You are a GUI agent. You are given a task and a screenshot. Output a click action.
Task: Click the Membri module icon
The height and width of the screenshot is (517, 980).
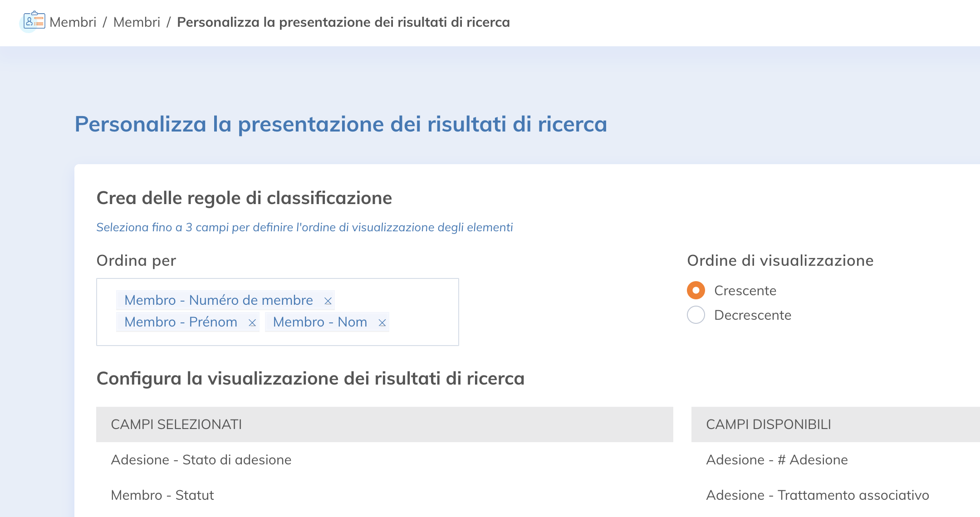(x=34, y=21)
